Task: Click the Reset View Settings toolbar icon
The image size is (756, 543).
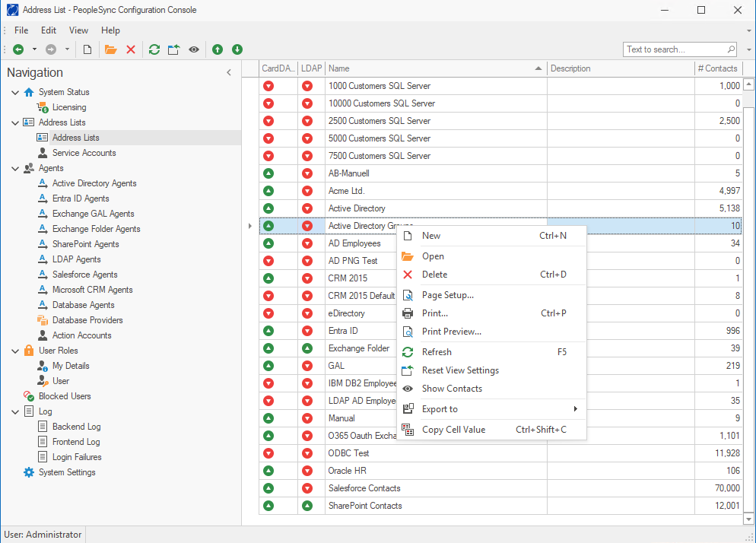Action: (x=173, y=49)
